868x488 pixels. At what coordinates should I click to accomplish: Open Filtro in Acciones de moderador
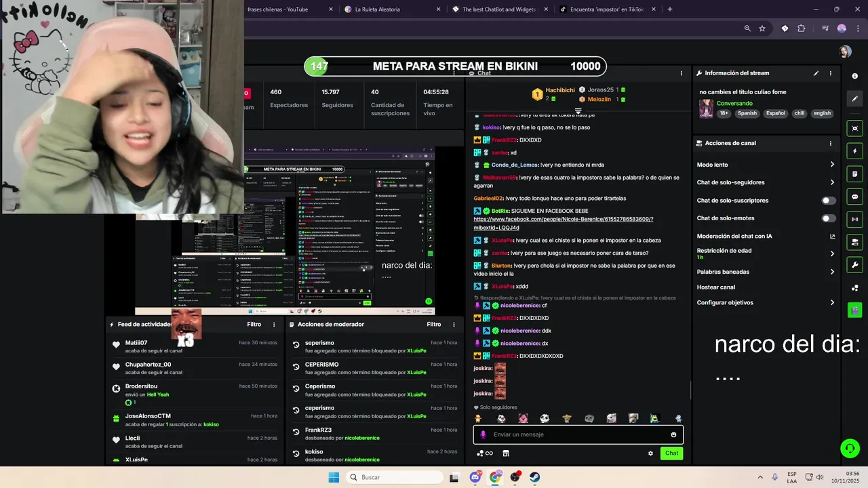click(x=434, y=325)
